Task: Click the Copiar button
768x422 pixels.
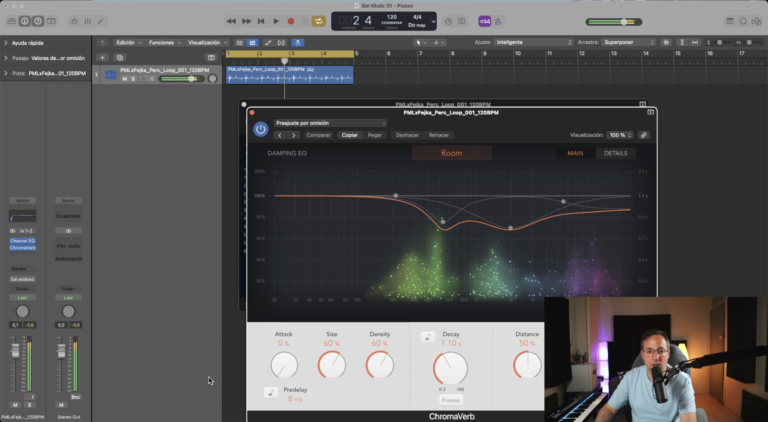Action: (x=350, y=135)
